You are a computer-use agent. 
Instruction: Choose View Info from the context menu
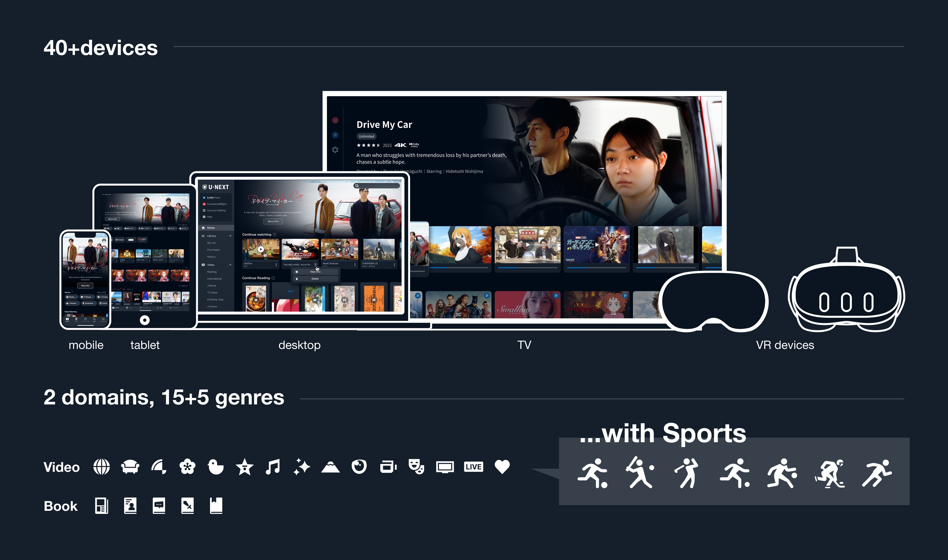[316, 272]
